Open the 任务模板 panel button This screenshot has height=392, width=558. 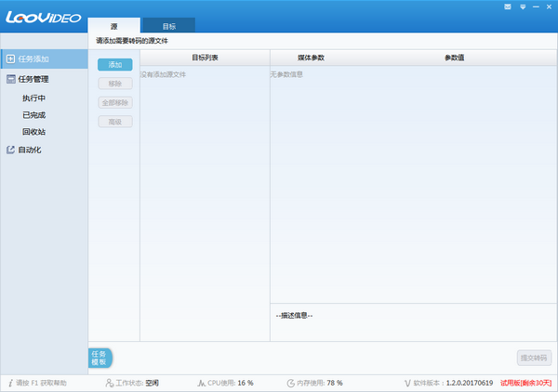tap(100, 358)
